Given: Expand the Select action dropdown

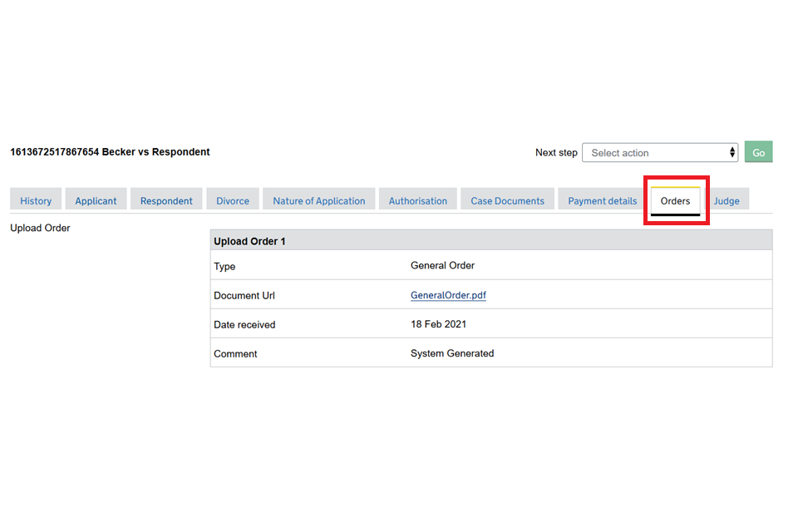Looking at the screenshot, I should coord(660,153).
